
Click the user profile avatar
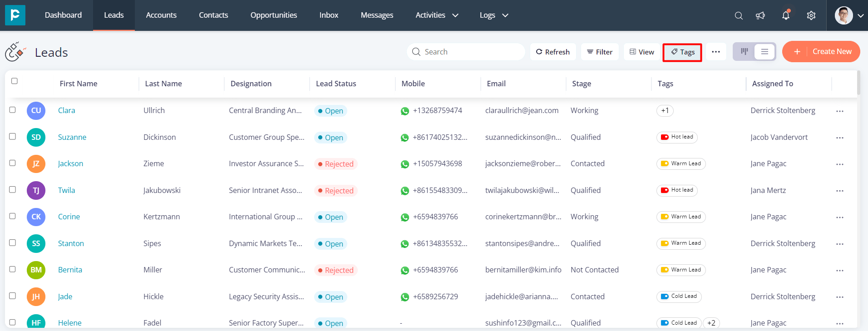(x=844, y=15)
